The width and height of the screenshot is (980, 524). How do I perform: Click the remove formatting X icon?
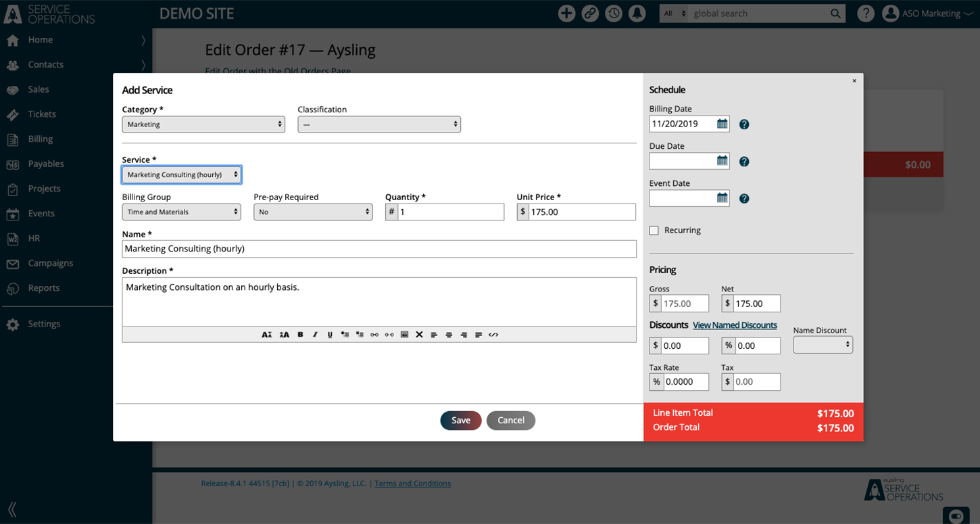(x=419, y=335)
